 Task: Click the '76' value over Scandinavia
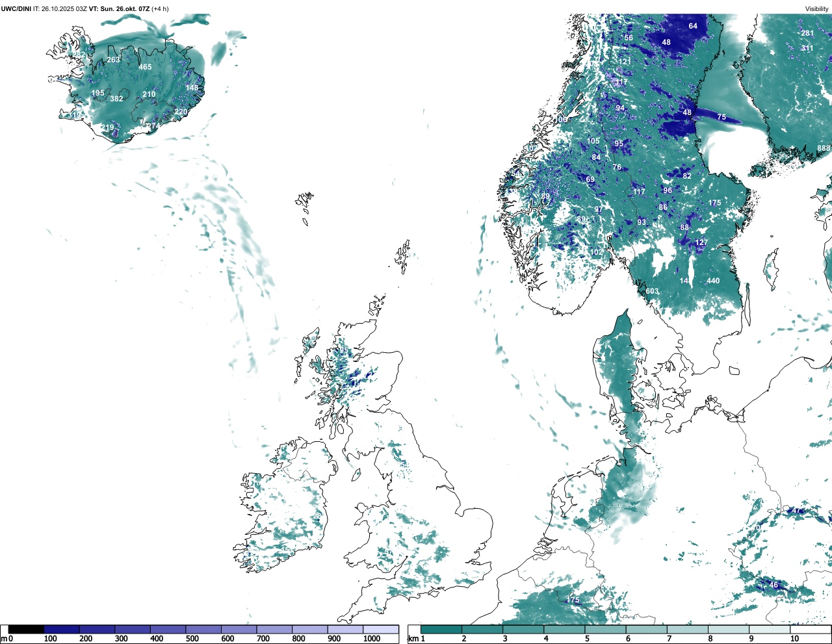[x=617, y=167]
